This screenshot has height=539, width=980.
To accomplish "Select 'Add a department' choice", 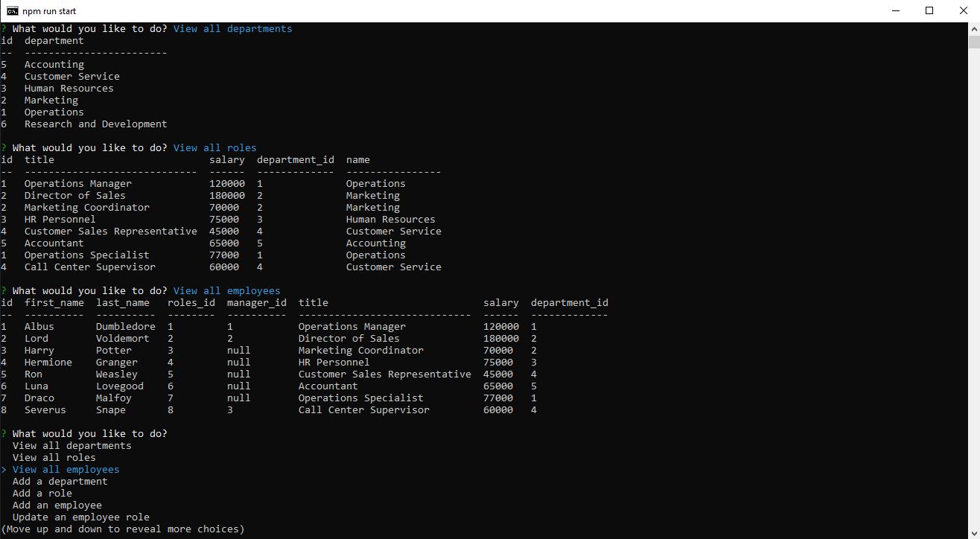I will pyautogui.click(x=60, y=482).
